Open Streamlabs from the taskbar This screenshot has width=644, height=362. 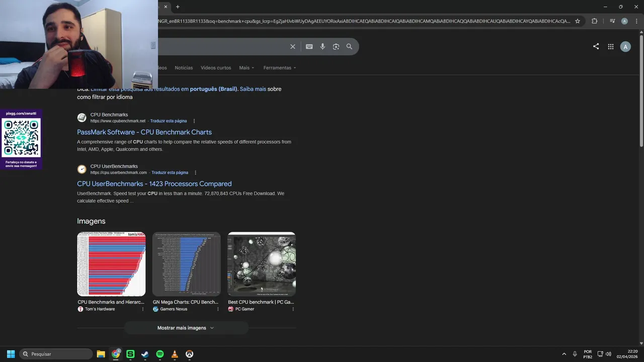click(x=130, y=354)
